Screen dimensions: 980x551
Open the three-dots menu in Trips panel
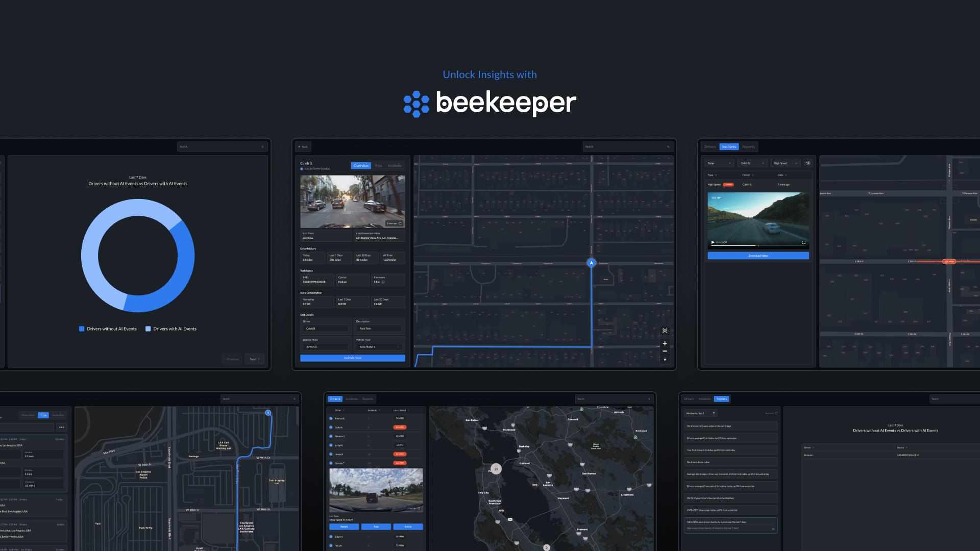click(x=62, y=428)
